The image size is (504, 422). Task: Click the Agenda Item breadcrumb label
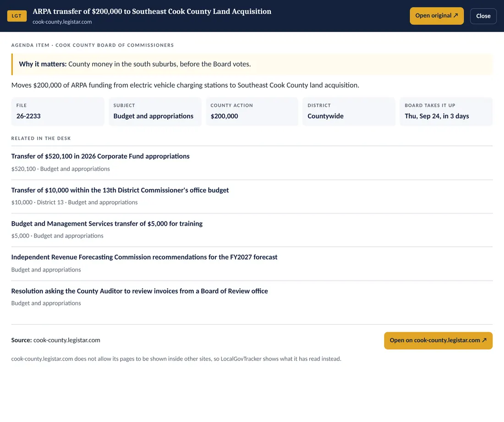92,45
